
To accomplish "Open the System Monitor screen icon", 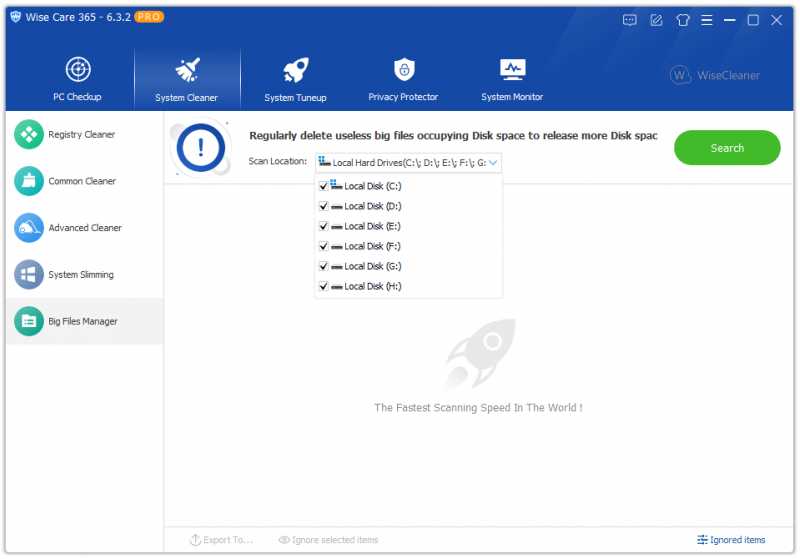I will click(x=512, y=70).
